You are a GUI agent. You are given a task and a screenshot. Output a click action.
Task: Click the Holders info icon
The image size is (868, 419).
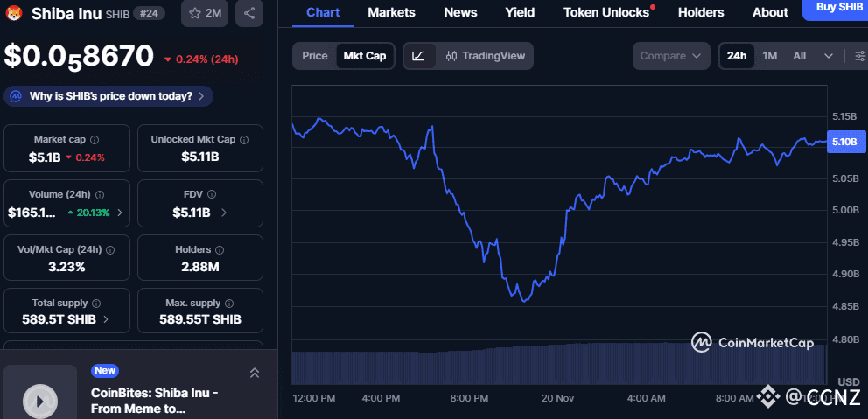[x=224, y=250]
